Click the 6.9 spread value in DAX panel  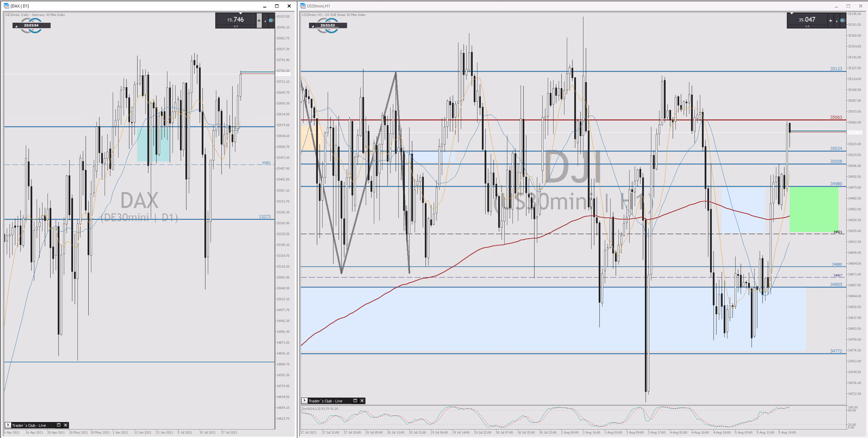pos(236,26)
